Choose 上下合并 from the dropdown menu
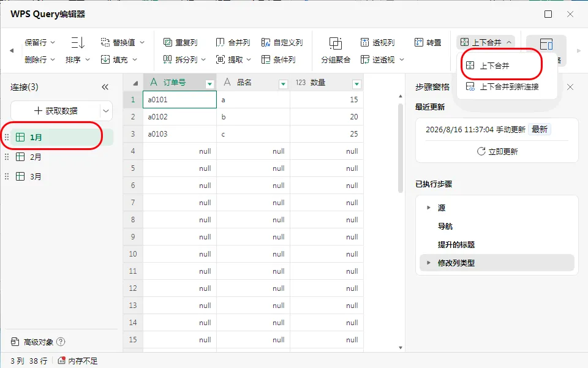The image size is (588, 368). pos(495,66)
